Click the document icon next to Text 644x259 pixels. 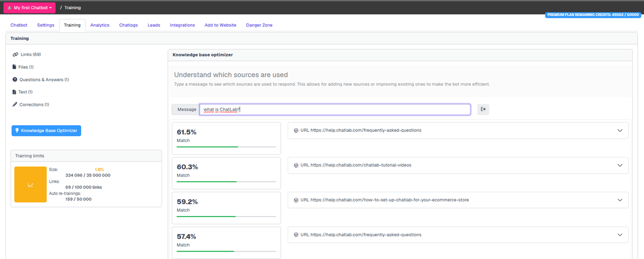coord(14,92)
